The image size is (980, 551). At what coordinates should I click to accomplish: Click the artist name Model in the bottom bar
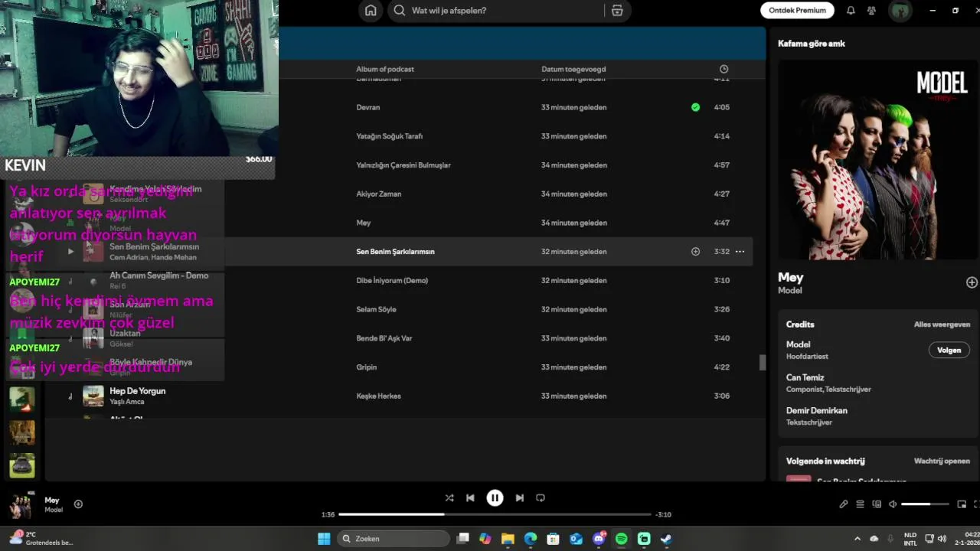(54, 510)
